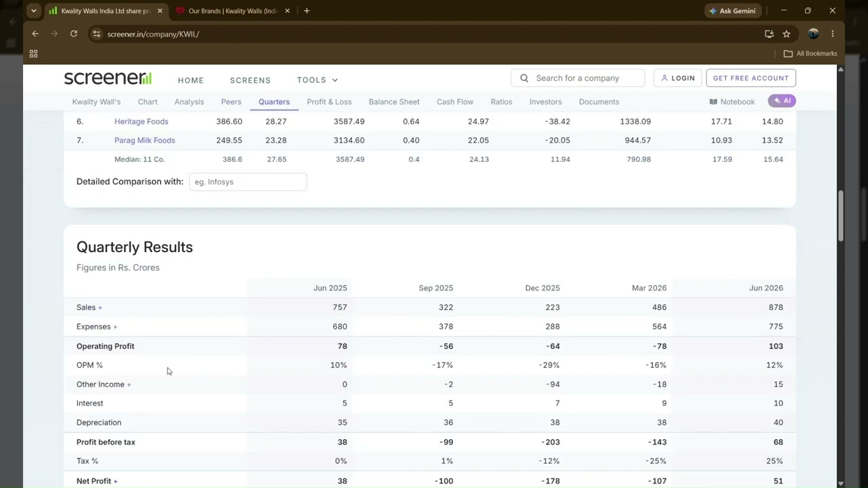This screenshot has width=868, height=488.
Task: Click the Detailed Comparison input field
Action: click(248, 182)
